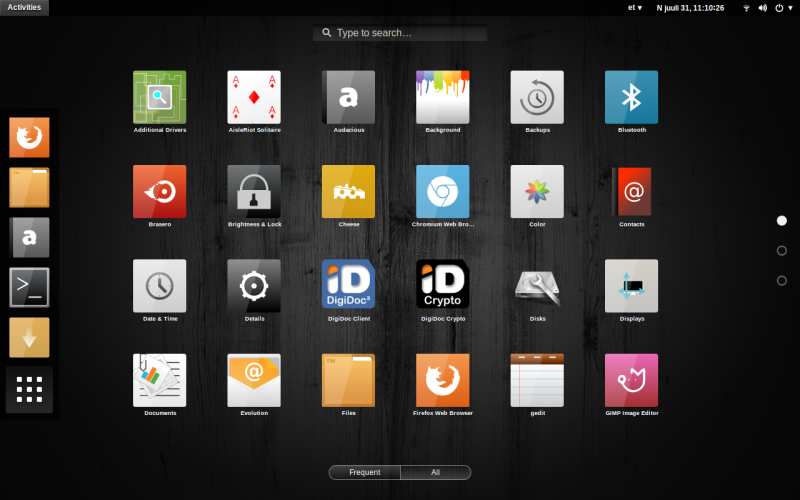Screen dimensions: 800x500
Task: Launch GIMP Image Editor
Action: [632, 381]
